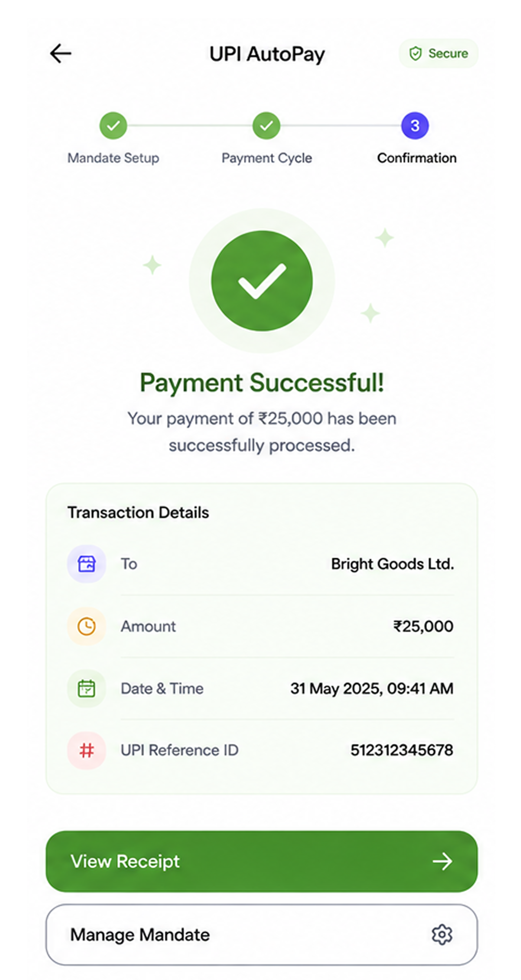521x980 pixels.
Task: Click the Confirmation step label
Action: [417, 158]
